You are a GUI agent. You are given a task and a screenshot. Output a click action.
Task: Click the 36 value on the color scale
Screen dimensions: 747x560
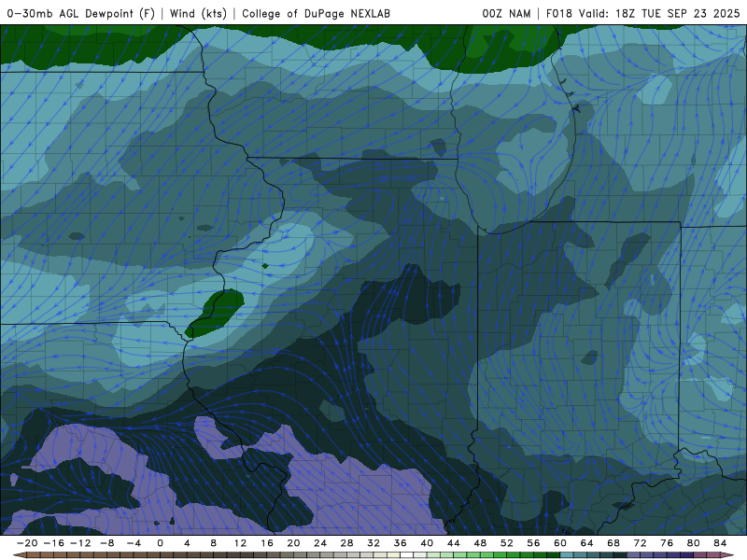point(401,543)
